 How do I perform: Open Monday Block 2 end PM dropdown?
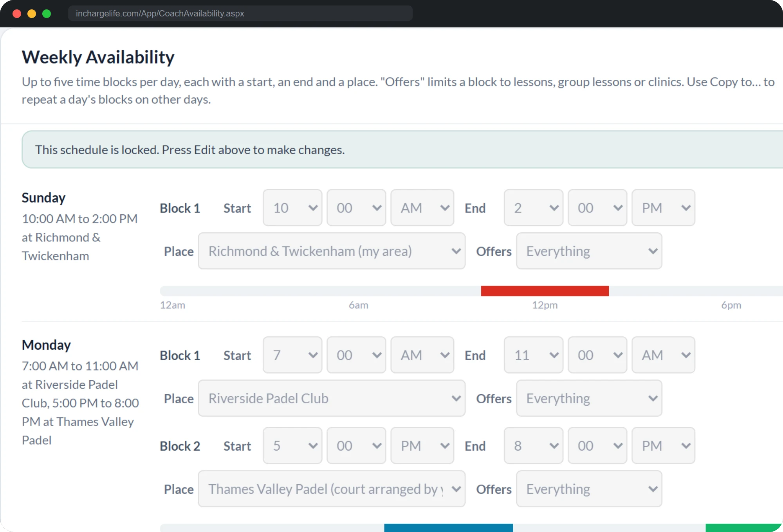663,446
